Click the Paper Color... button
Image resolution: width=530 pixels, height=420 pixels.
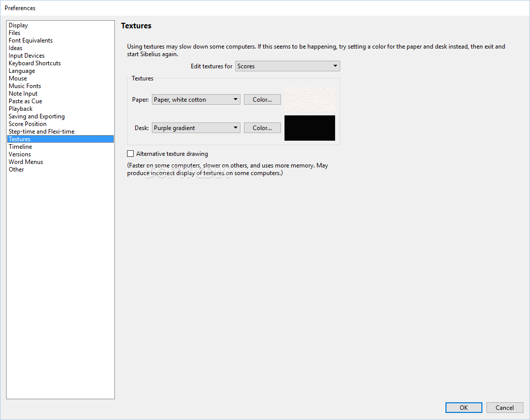pyautogui.click(x=262, y=100)
